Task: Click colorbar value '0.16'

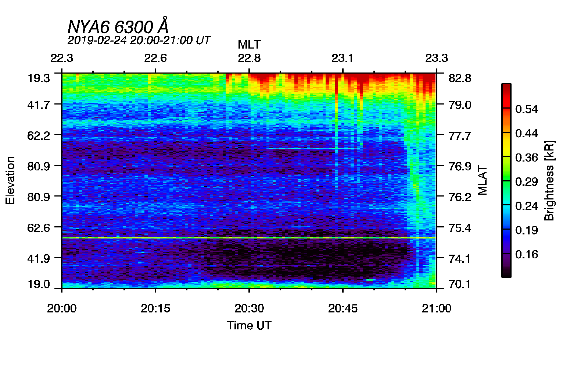Action: coord(527,255)
